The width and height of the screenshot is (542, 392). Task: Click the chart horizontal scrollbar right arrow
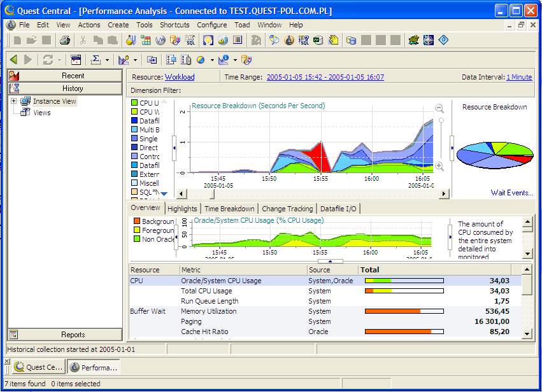pos(444,193)
